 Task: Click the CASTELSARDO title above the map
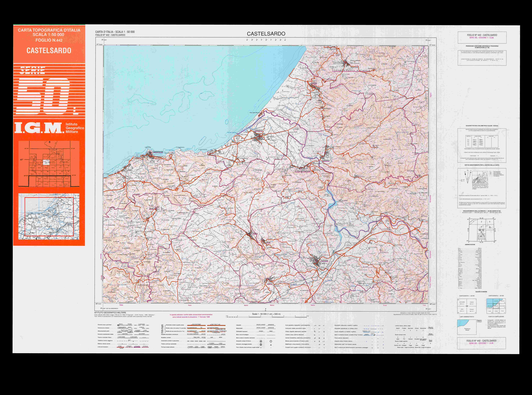[266, 34]
